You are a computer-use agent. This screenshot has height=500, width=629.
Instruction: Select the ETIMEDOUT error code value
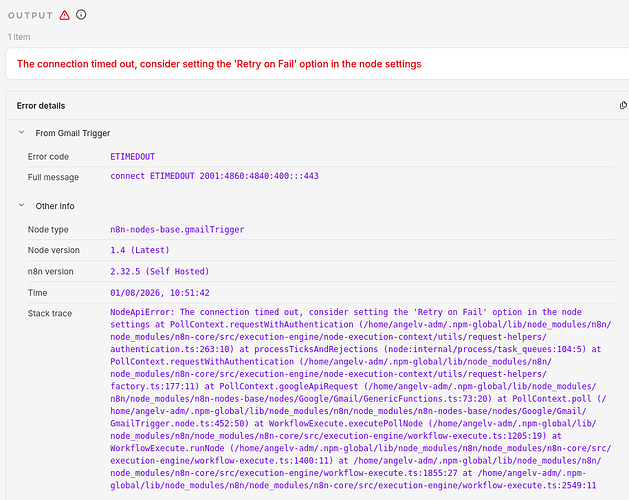pyautogui.click(x=132, y=157)
